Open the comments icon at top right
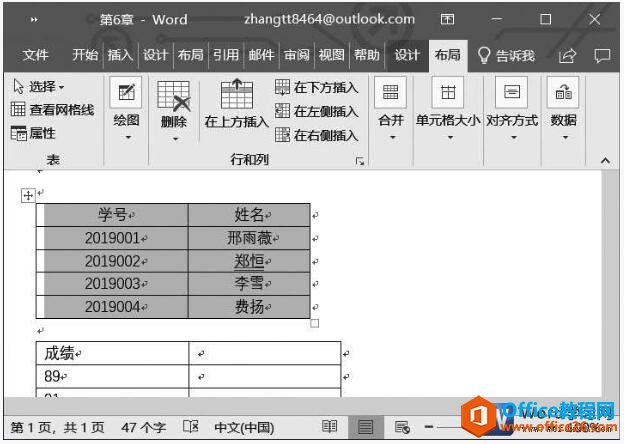 click(602, 55)
